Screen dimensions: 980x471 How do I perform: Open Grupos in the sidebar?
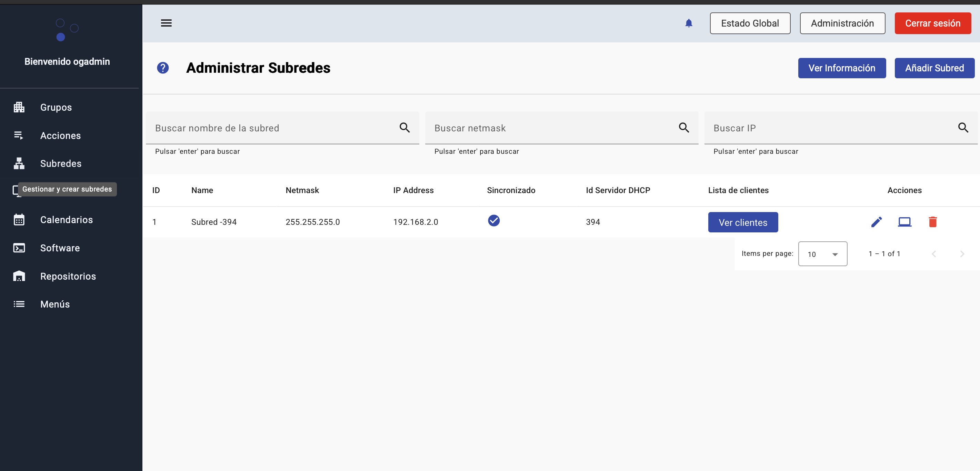tap(56, 107)
